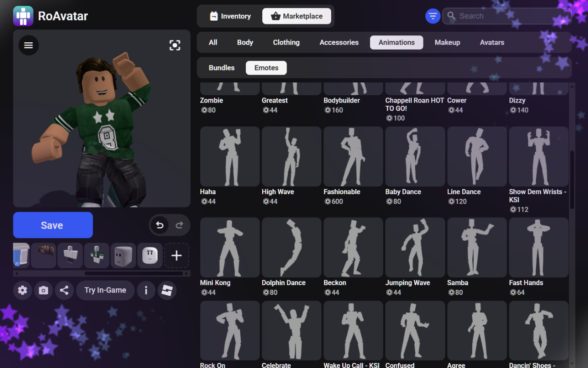Click the camera screenshot icon
Image resolution: width=588 pixels, height=368 pixels.
(44, 290)
